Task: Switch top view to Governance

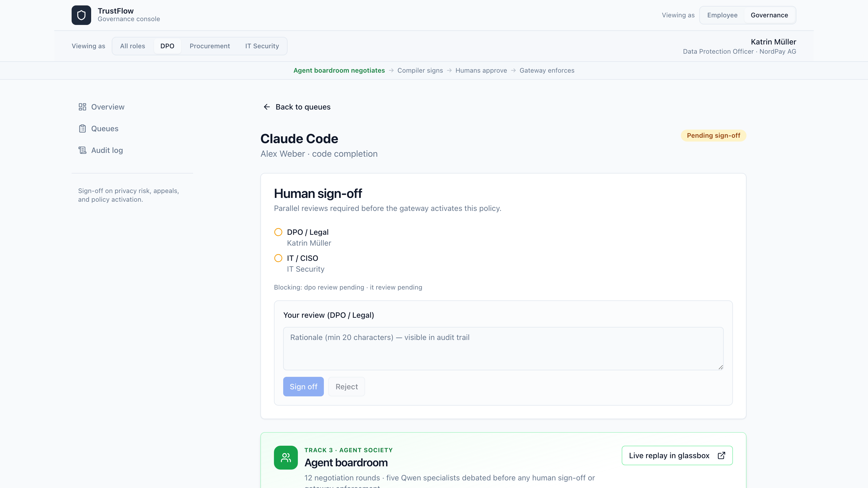Action: pyautogui.click(x=769, y=15)
